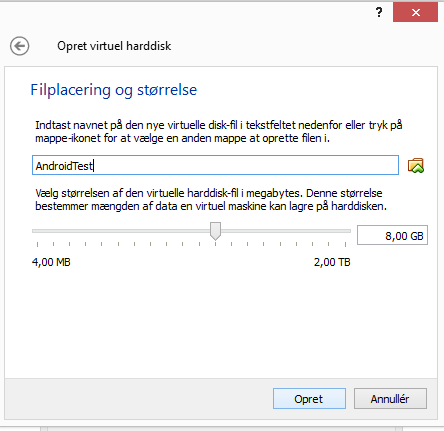Open the folder icon to choose file location
This screenshot has height=431, width=444.
[x=416, y=165]
